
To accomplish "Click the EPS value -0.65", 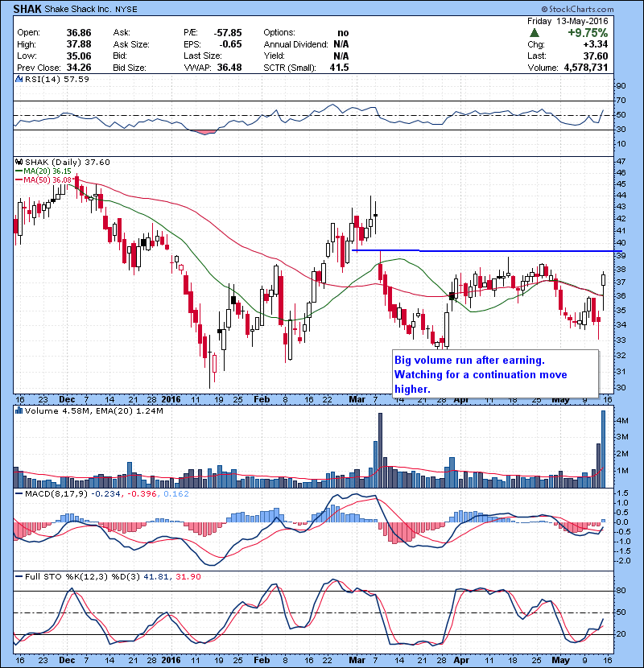I will (x=230, y=44).
